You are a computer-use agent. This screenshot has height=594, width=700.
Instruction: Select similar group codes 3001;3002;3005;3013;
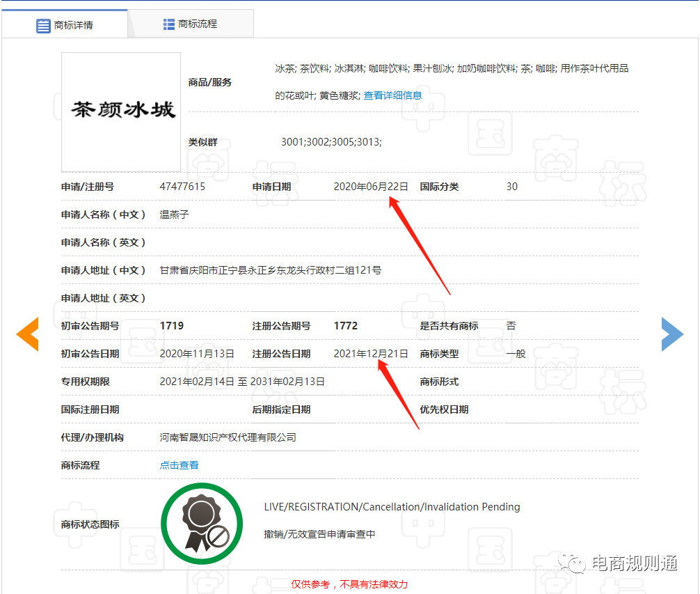point(331,141)
